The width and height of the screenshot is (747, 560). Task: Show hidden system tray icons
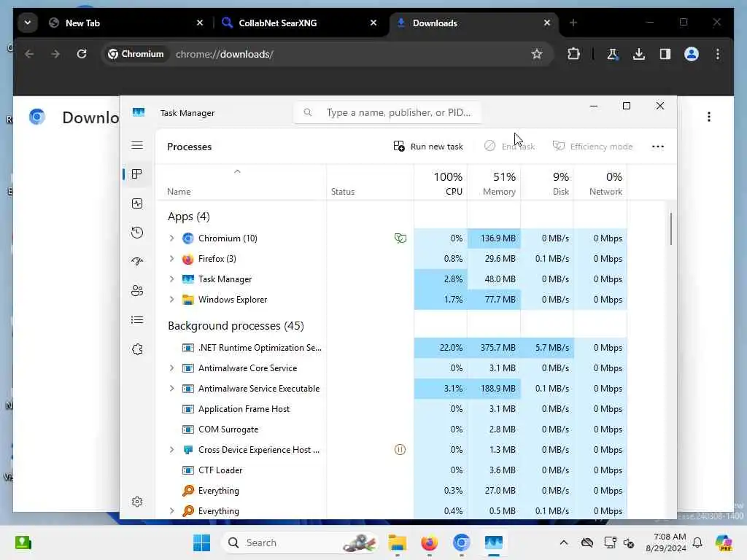tap(564, 542)
